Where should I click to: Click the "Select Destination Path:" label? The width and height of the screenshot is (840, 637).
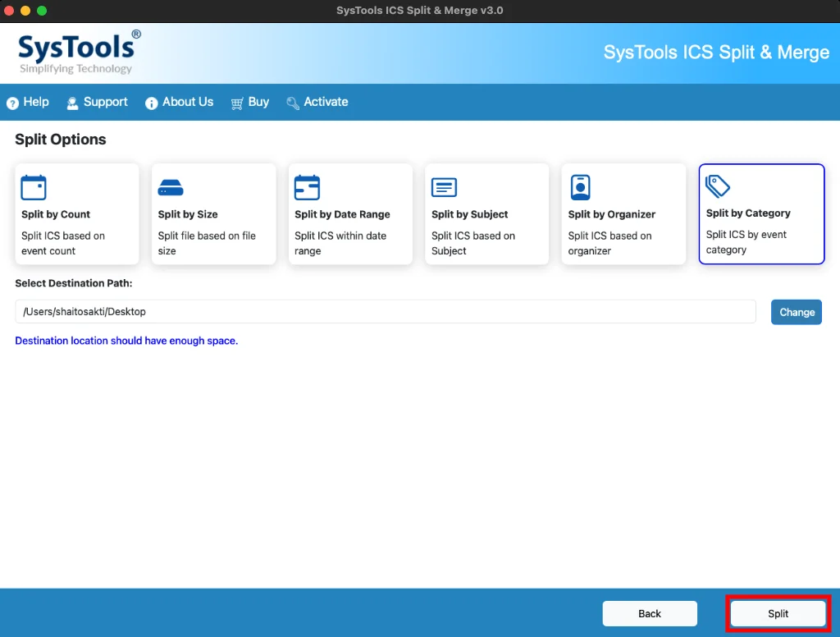73,283
